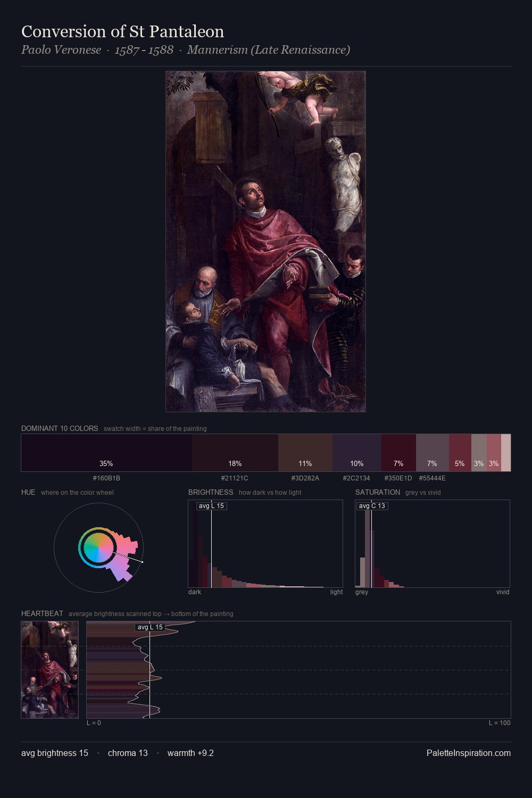The width and height of the screenshot is (532, 798).
Task: Click the 'SATURATION' section heading
Action: point(378,492)
